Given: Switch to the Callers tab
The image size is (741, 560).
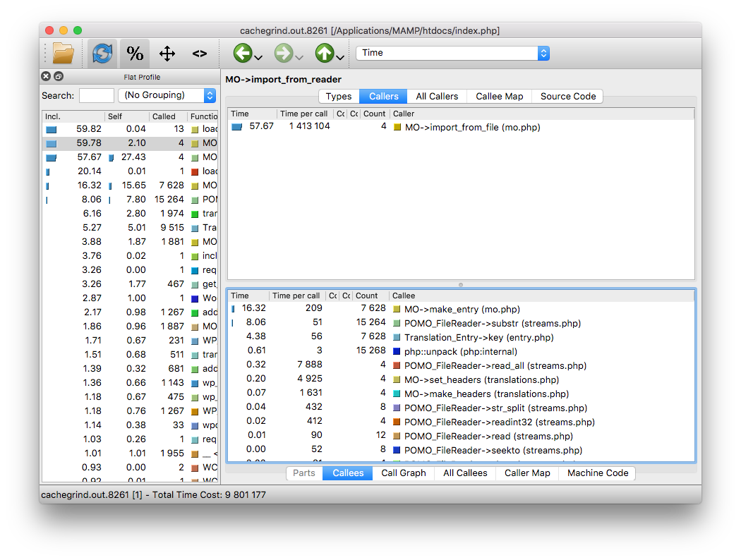Looking at the screenshot, I should pyautogui.click(x=383, y=97).
